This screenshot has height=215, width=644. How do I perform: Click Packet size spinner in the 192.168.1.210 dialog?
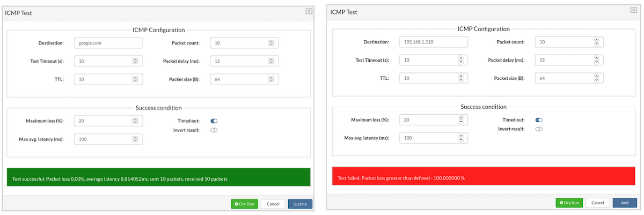coord(596,78)
